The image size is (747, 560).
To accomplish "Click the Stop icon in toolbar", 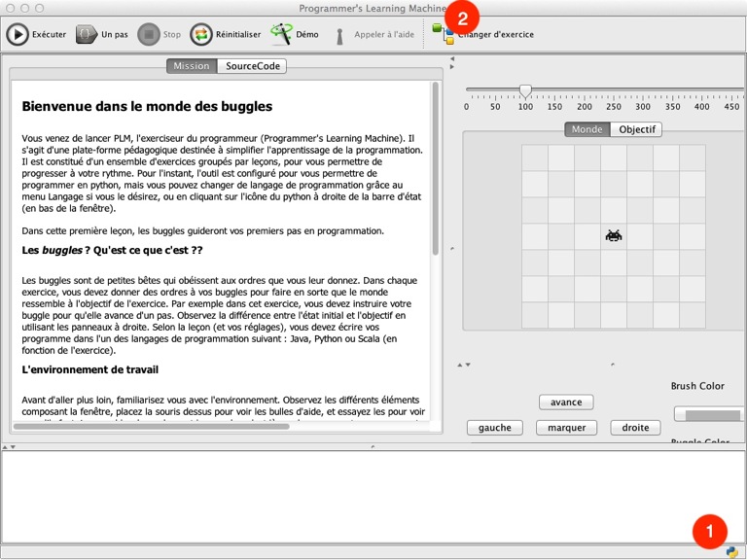I will (x=148, y=35).
